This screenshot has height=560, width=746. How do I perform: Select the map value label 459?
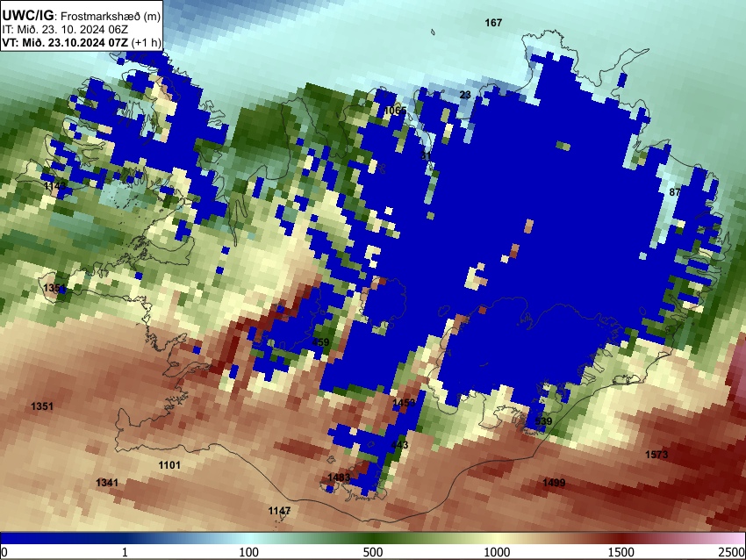(x=320, y=342)
